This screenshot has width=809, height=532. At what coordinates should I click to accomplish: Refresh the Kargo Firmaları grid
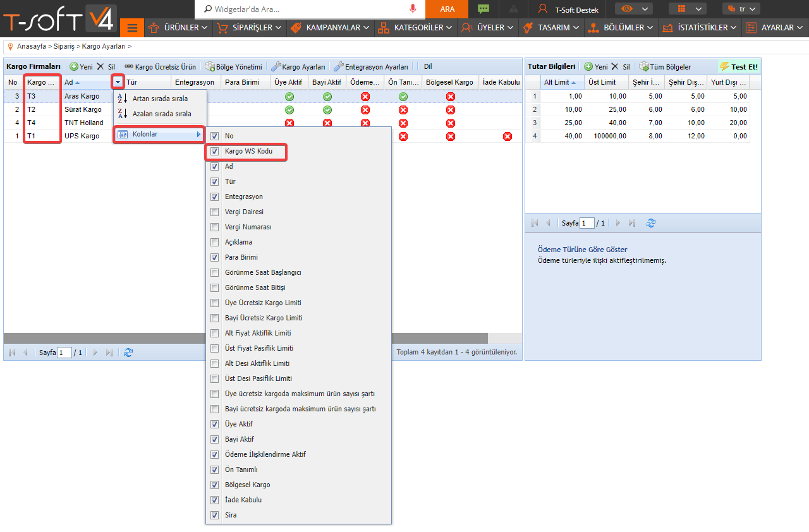pos(128,353)
